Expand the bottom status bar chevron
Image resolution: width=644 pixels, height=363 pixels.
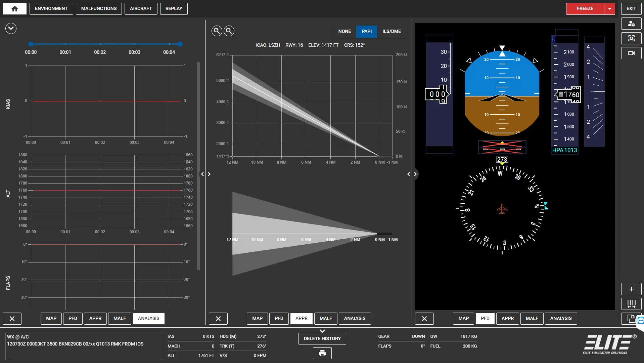click(x=322, y=331)
